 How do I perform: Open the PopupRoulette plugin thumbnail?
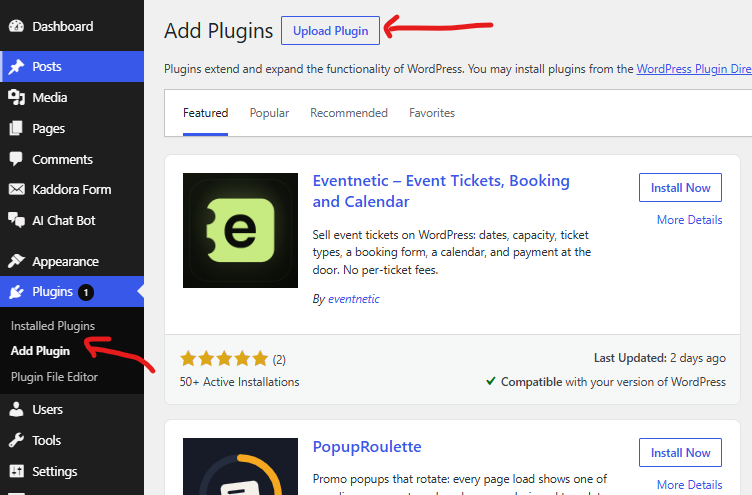(x=240, y=466)
